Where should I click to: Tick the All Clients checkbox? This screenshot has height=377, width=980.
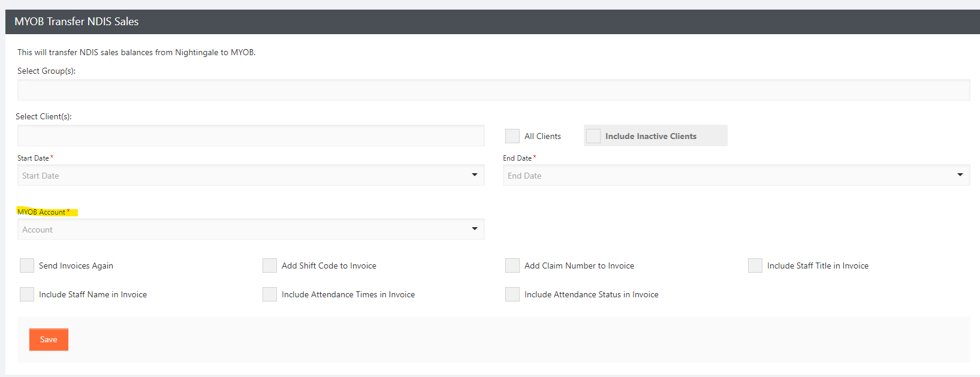[x=512, y=136]
